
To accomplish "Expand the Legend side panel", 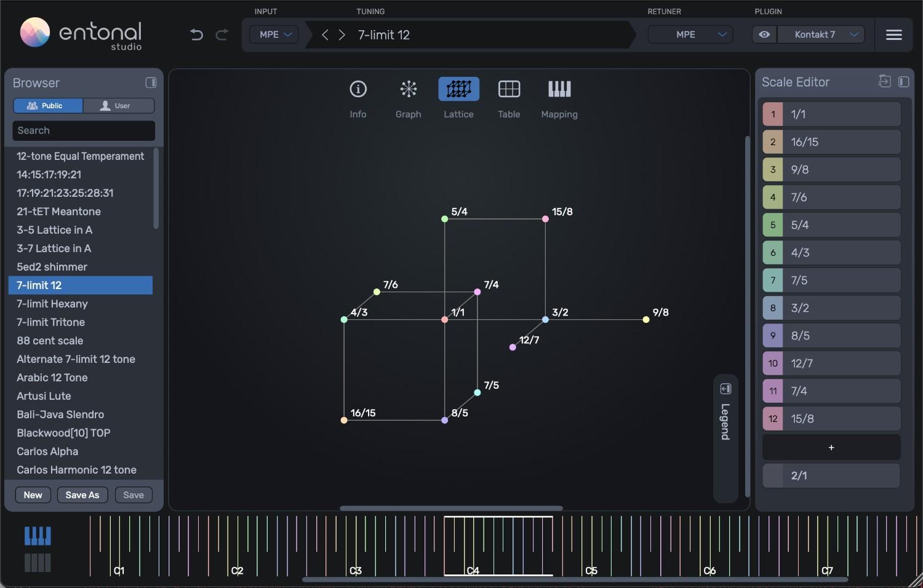I will [x=725, y=388].
